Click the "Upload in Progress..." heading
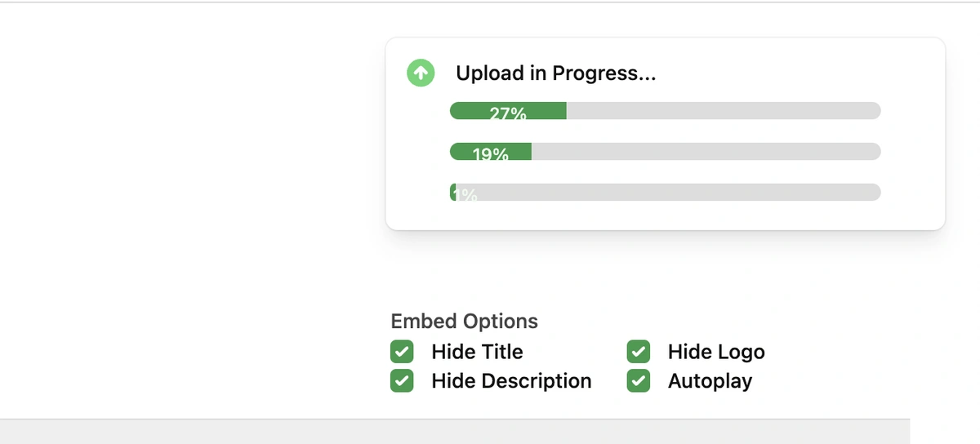 [x=556, y=73]
